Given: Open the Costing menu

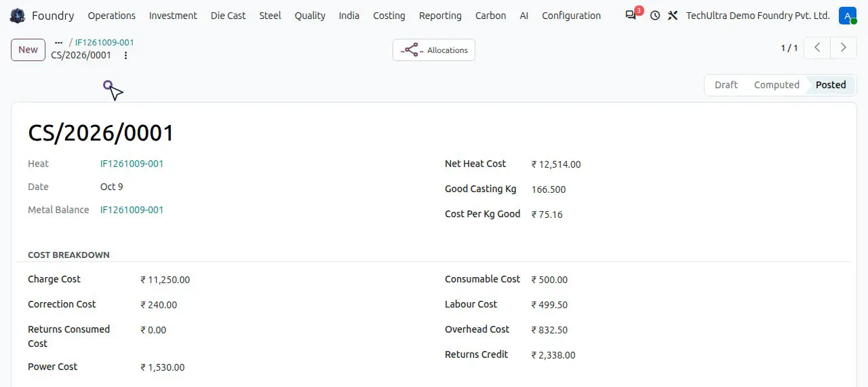Looking at the screenshot, I should pos(389,16).
